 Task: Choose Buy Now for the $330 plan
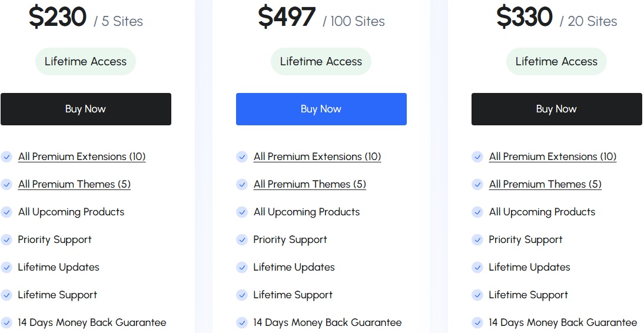(556, 109)
